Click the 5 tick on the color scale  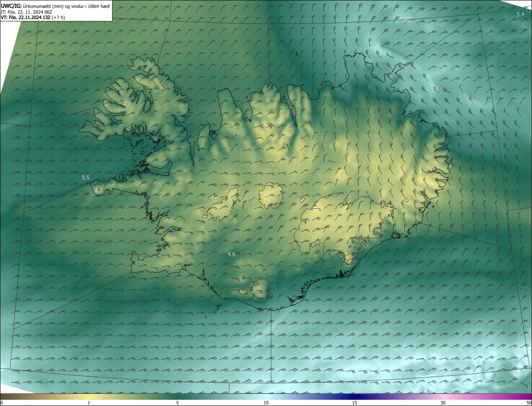pyautogui.click(x=177, y=403)
